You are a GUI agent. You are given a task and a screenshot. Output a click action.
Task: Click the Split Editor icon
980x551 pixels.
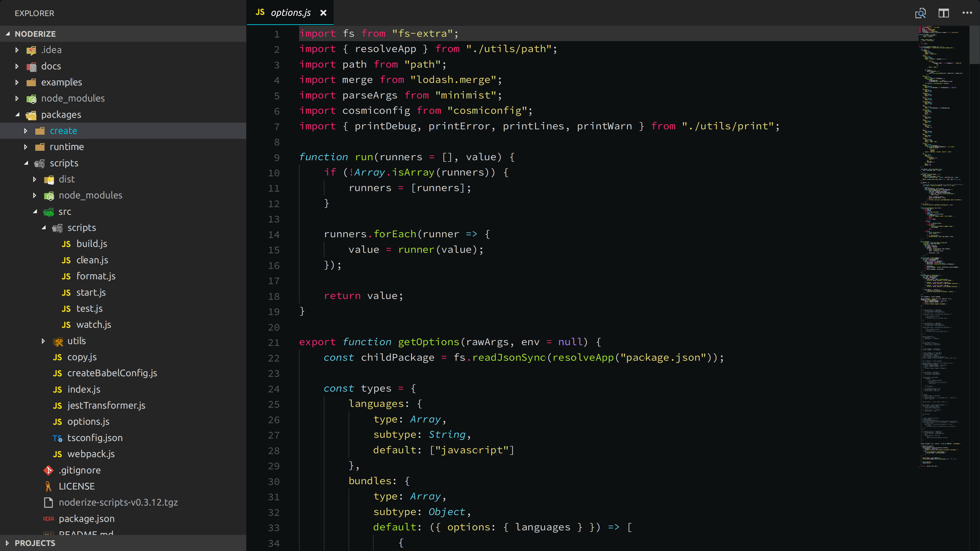(x=944, y=13)
